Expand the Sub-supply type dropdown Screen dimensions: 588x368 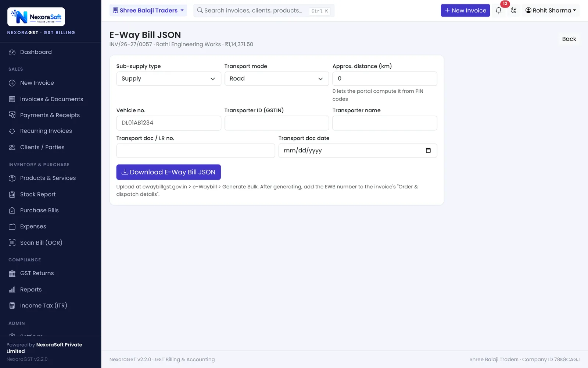169,79
